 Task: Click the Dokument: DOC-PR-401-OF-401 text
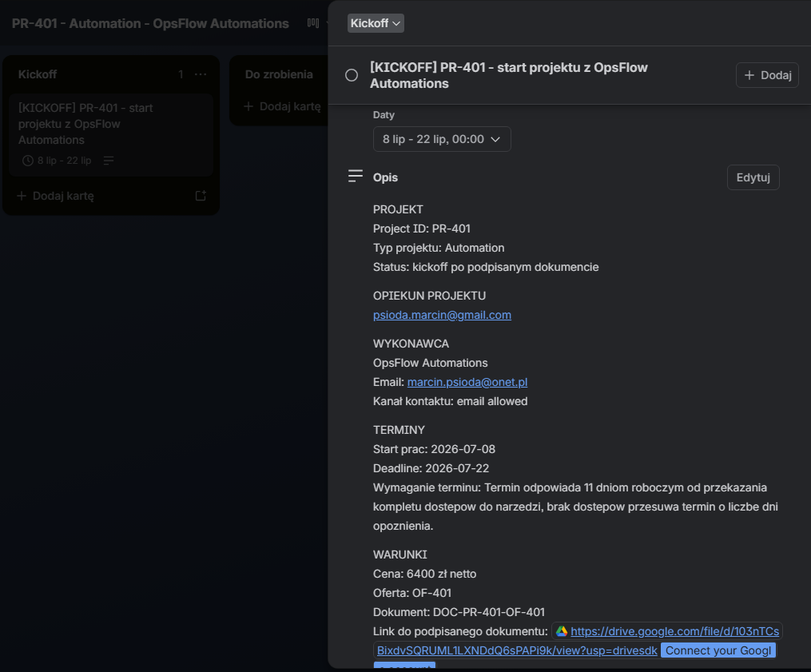pos(459,613)
